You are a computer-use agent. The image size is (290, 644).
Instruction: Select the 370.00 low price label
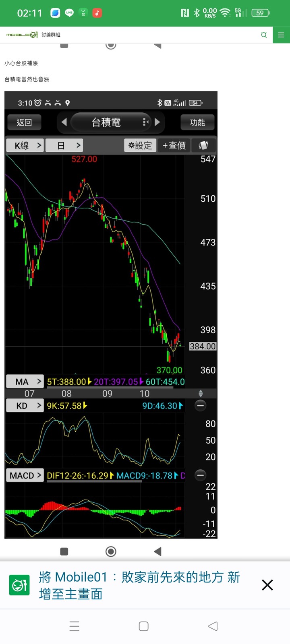pyautogui.click(x=169, y=370)
